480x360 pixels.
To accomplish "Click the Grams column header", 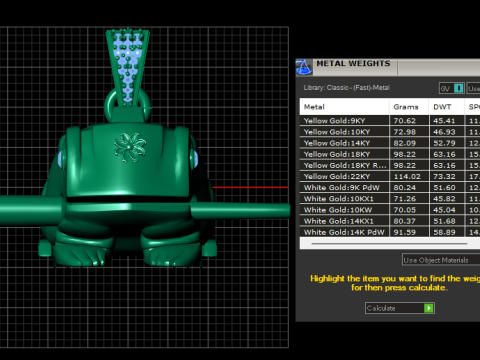I will (409, 107).
